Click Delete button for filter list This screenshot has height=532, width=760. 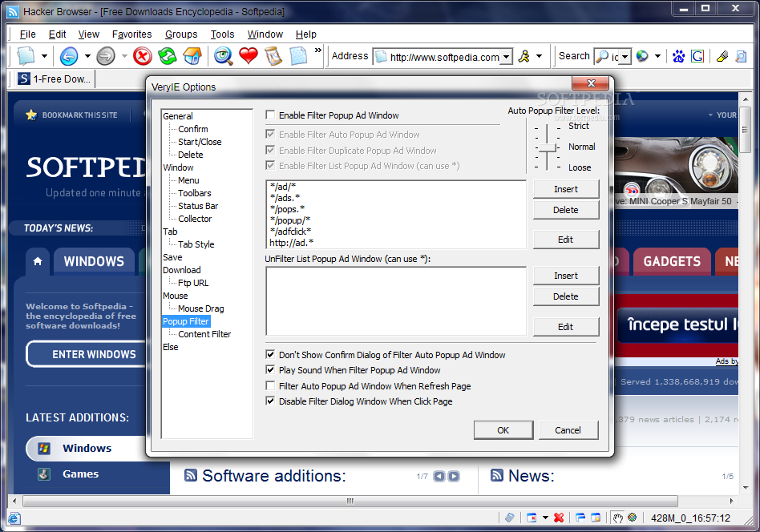(566, 210)
